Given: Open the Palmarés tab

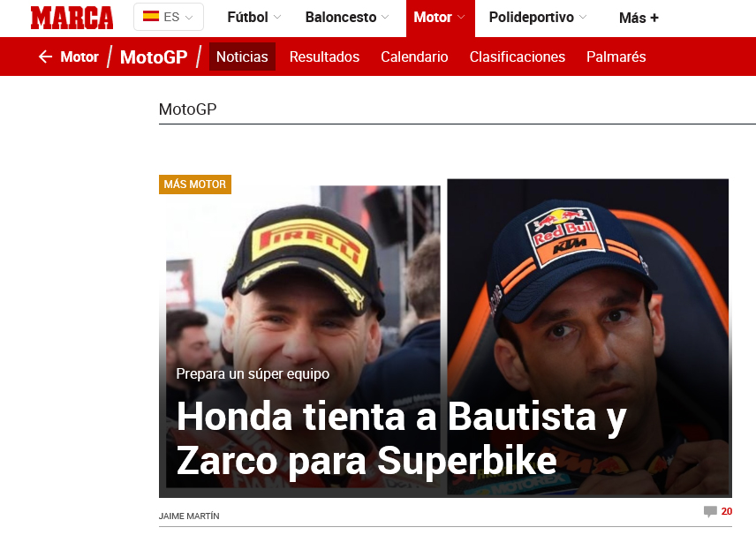Looking at the screenshot, I should (616, 57).
